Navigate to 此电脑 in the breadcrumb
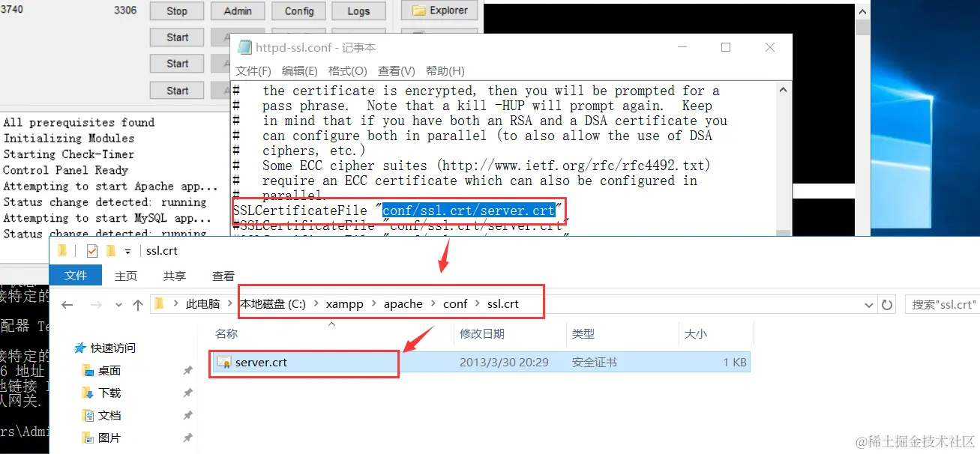 [203, 304]
